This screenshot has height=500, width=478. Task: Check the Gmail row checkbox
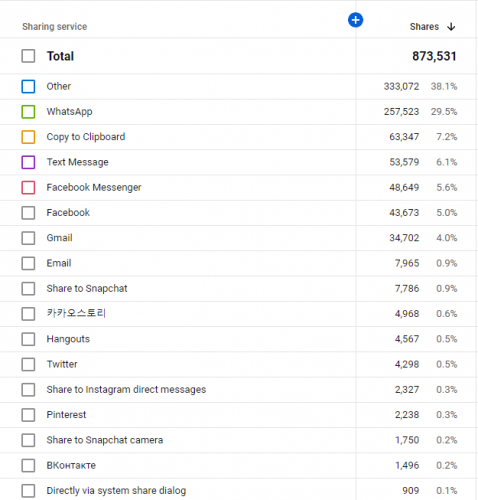(28, 238)
